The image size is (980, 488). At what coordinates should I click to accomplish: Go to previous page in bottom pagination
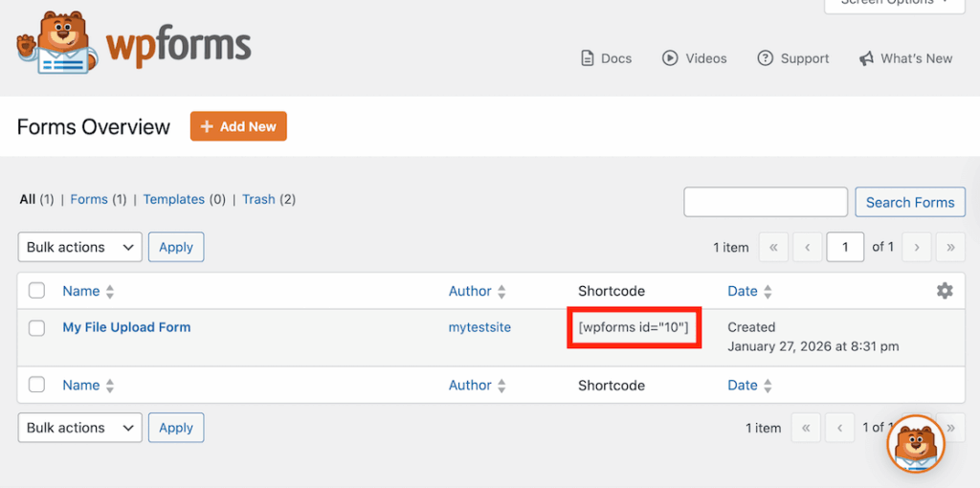point(840,428)
